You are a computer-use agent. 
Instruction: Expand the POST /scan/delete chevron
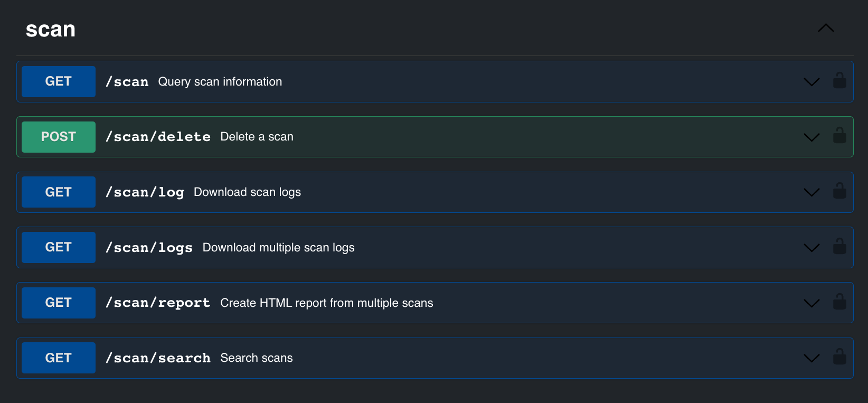[x=812, y=137]
